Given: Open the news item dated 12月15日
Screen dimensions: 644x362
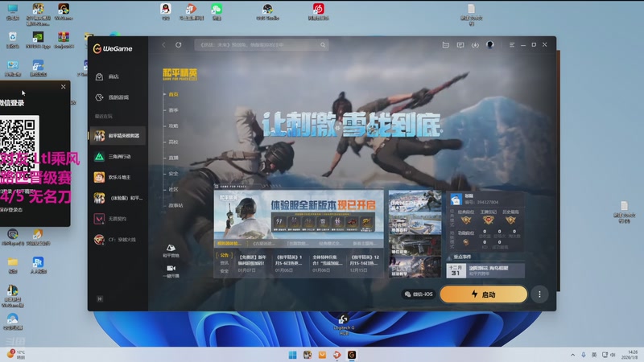Looking at the screenshot, I should tap(365, 263).
